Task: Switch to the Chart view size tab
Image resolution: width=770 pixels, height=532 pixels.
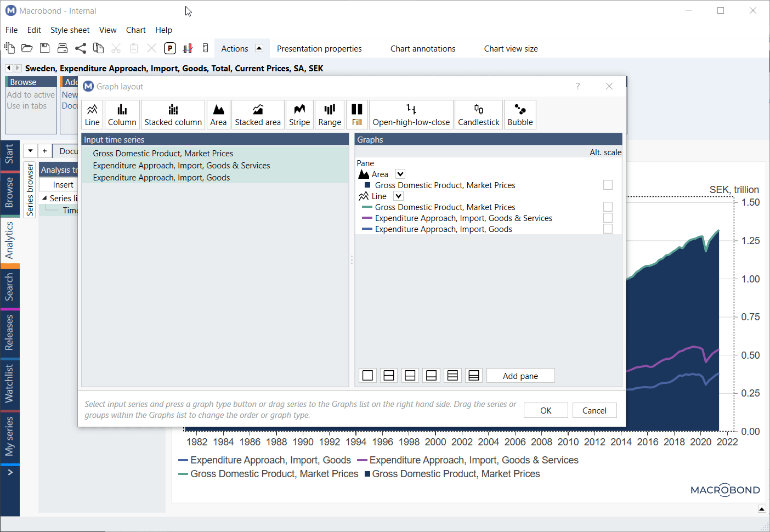Action: [x=511, y=48]
